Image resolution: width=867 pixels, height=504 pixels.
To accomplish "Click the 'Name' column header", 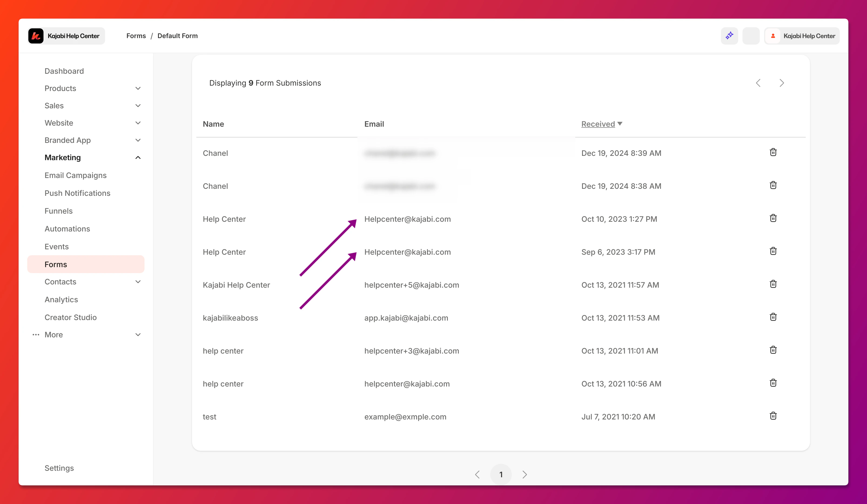I will pyautogui.click(x=213, y=124).
